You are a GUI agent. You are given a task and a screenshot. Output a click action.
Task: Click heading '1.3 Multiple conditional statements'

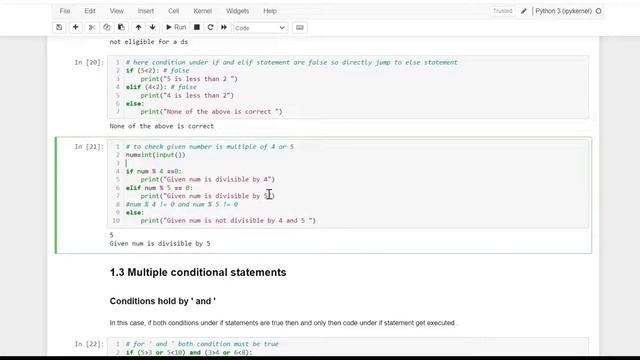[x=198, y=272]
